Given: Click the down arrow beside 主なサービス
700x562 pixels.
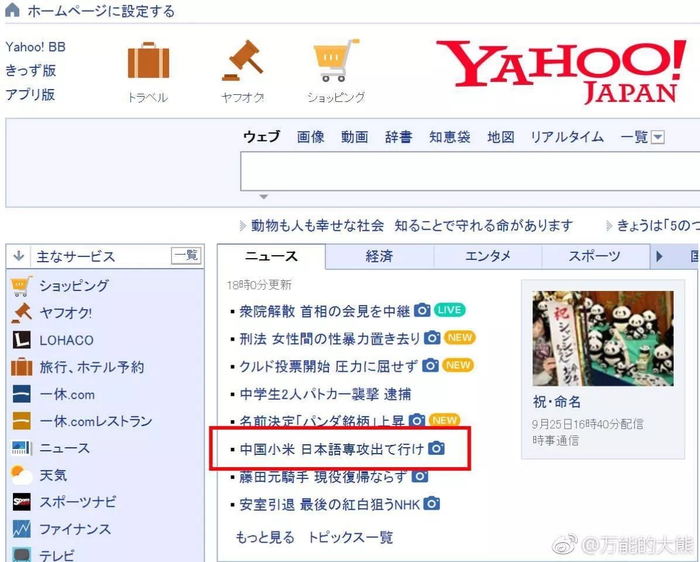Looking at the screenshot, I should tap(19, 256).
